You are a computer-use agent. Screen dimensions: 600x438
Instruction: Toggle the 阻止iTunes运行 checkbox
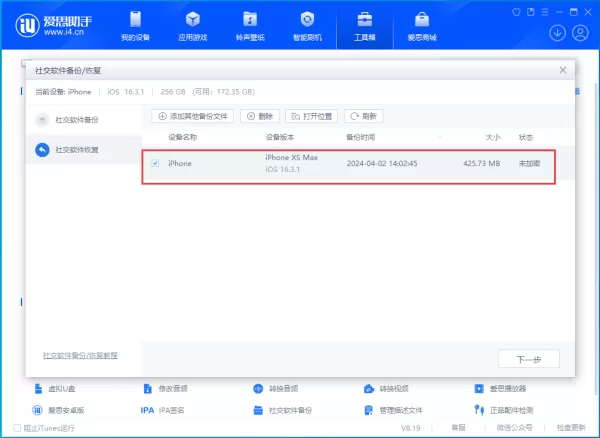(x=17, y=428)
